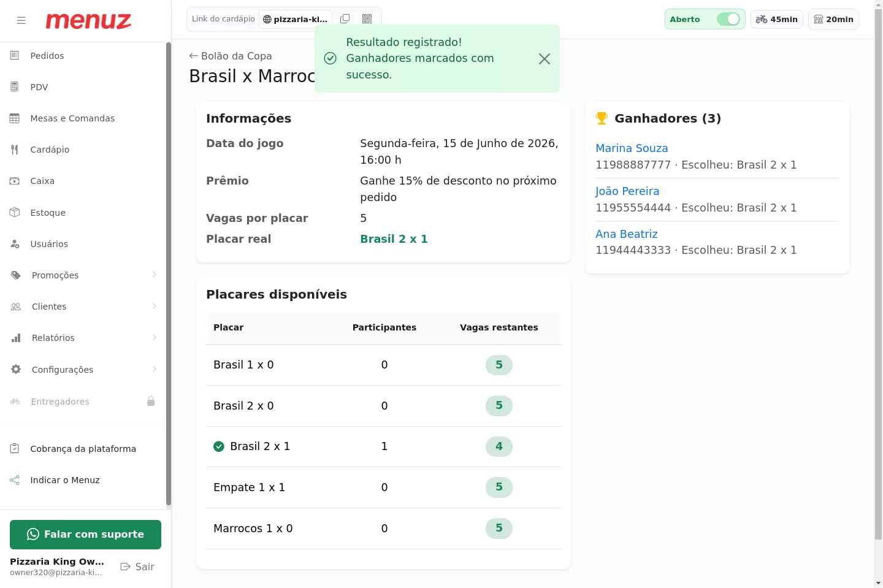The width and height of the screenshot is (883, 588).
Task: Click the Relatórios bar chart icon
Action: 16,337
